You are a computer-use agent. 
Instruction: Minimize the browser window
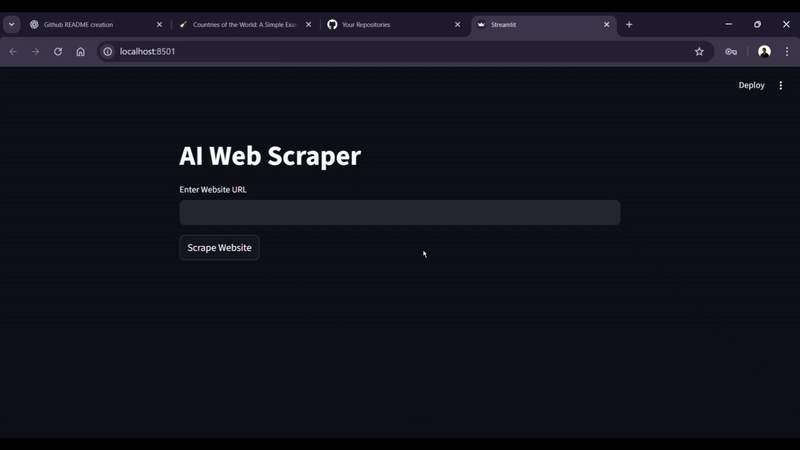pos(729,24)
